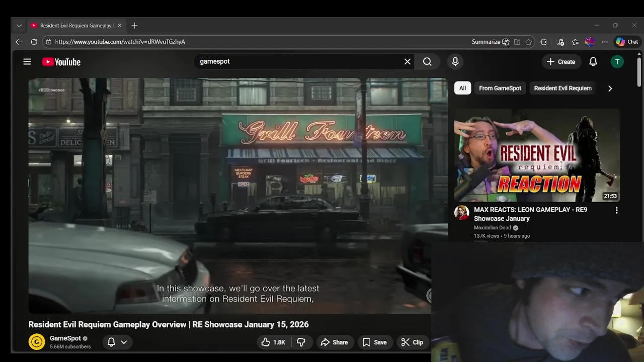Clip the video with the scissors button
This screenshot has width=644, height=362.
click(412, 342)
